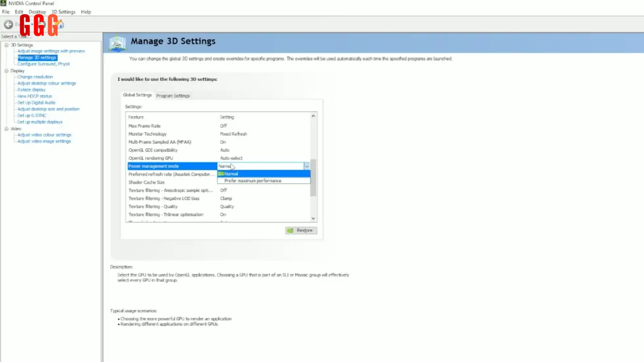Choose Prefer maximum performance option

(x=264, y=181)
